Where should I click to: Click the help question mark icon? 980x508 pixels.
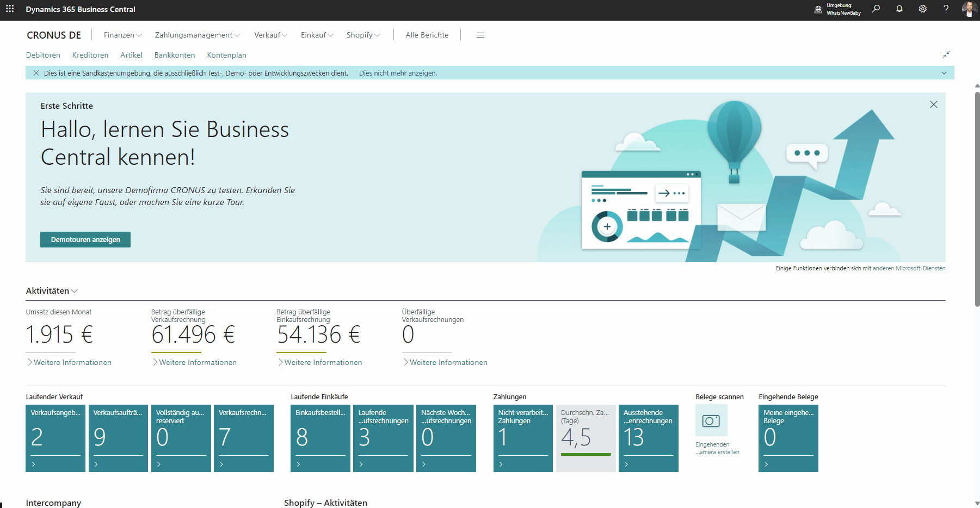click(946, 9)
